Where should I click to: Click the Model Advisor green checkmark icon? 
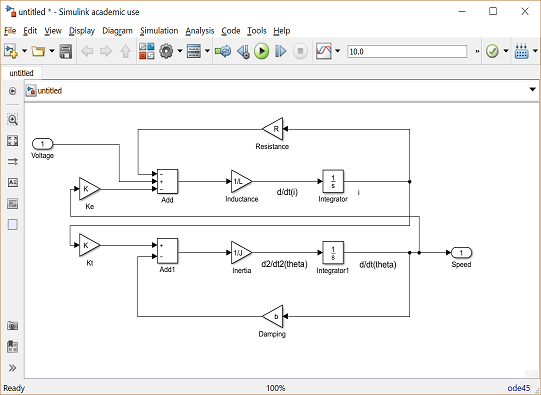(492, 51)
